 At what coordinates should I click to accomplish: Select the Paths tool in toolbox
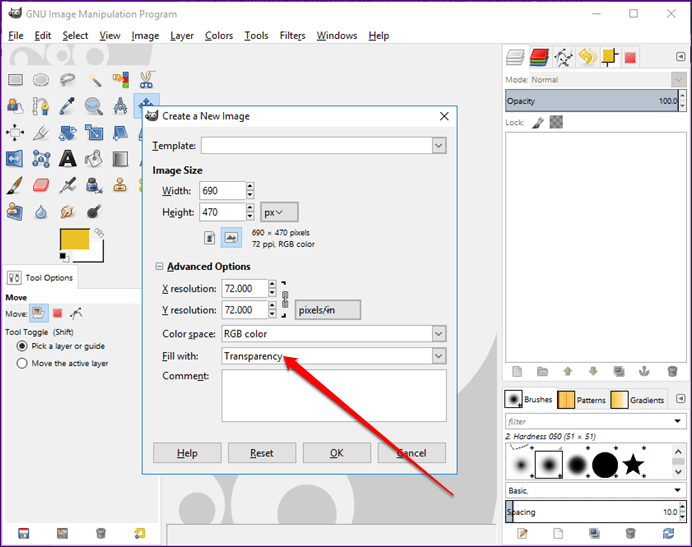coord(41,106)
